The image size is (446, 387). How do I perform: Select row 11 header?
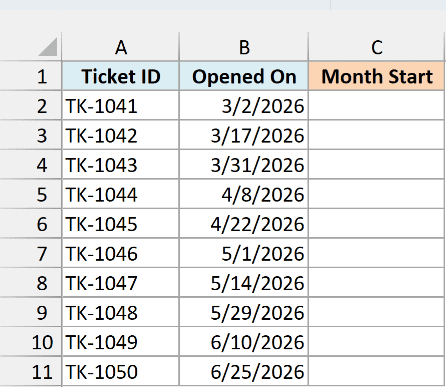[x=31, y=371]
